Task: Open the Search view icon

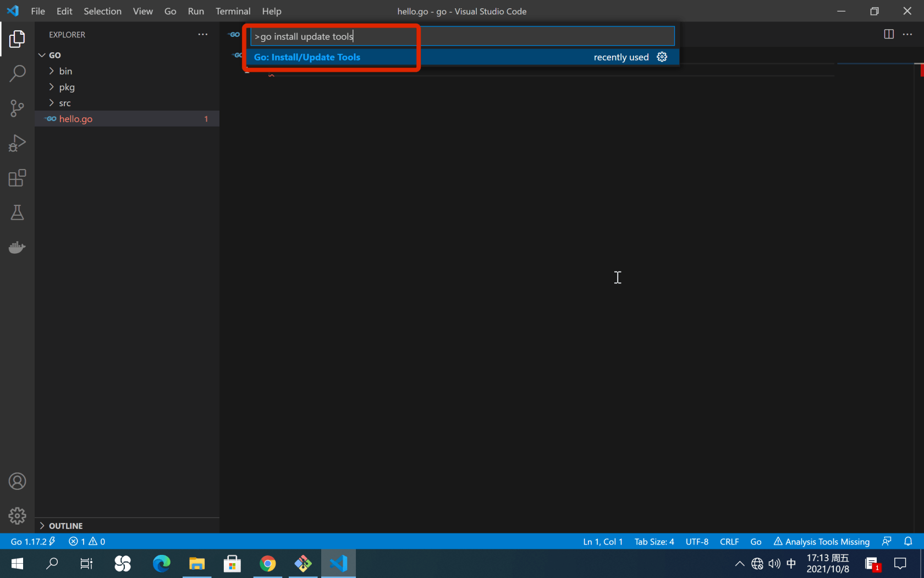Action: click(17, 73)
